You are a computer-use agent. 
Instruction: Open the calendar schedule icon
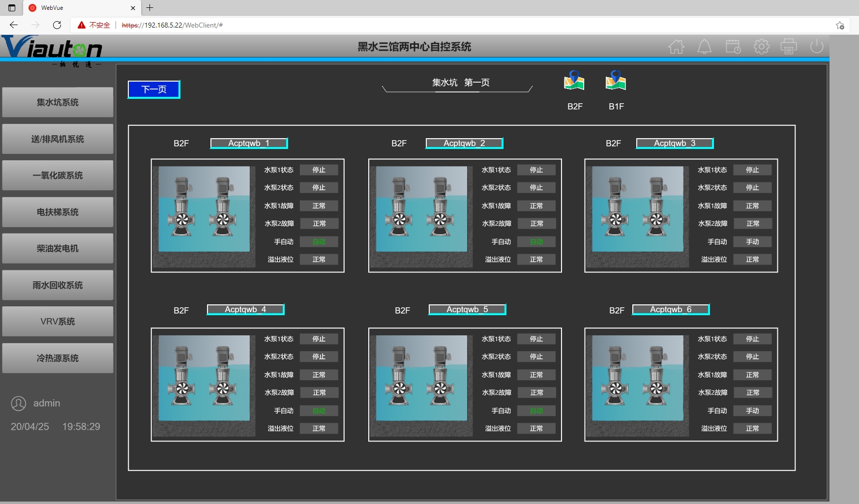click(733, 47)
